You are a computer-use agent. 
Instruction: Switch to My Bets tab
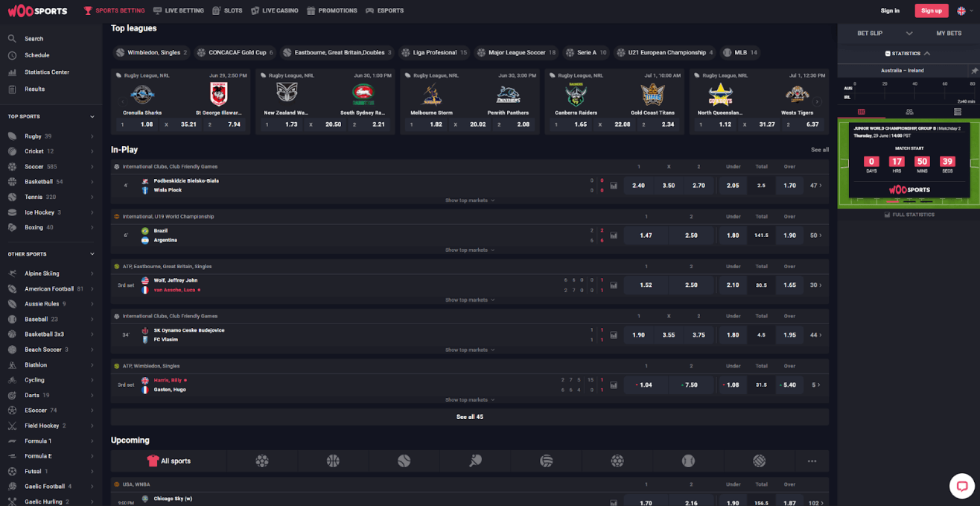949,34
